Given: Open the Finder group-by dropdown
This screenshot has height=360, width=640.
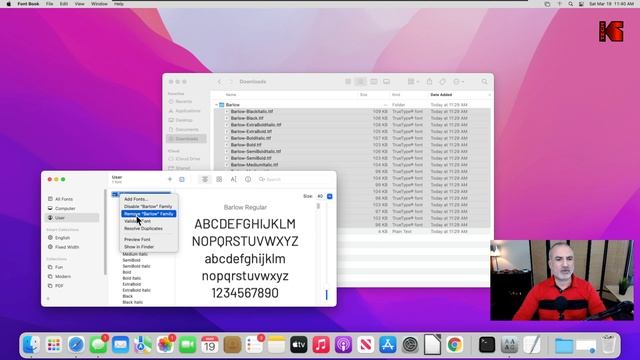Looking at the screenshot, I should click(413, 82).
